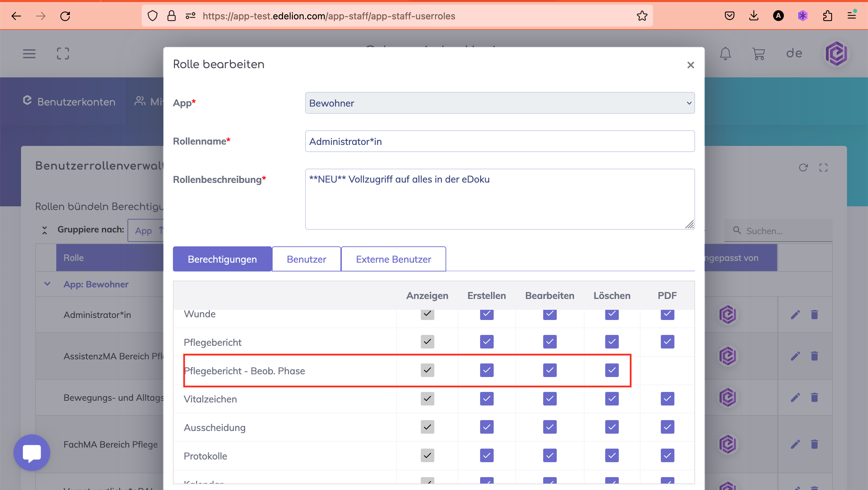Open the de language selector
This screenshot has width=868, height=490.
[794, 54]
